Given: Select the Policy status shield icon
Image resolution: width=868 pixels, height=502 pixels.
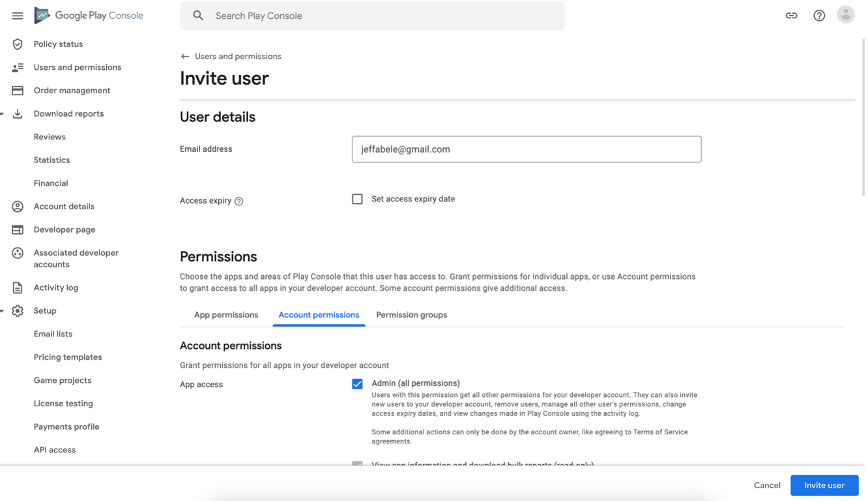Looking at the screenshot, I should tap(17, 44).
